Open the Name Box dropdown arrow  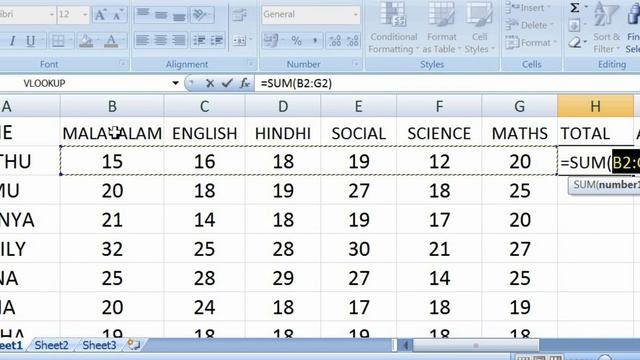click(176, 83)
